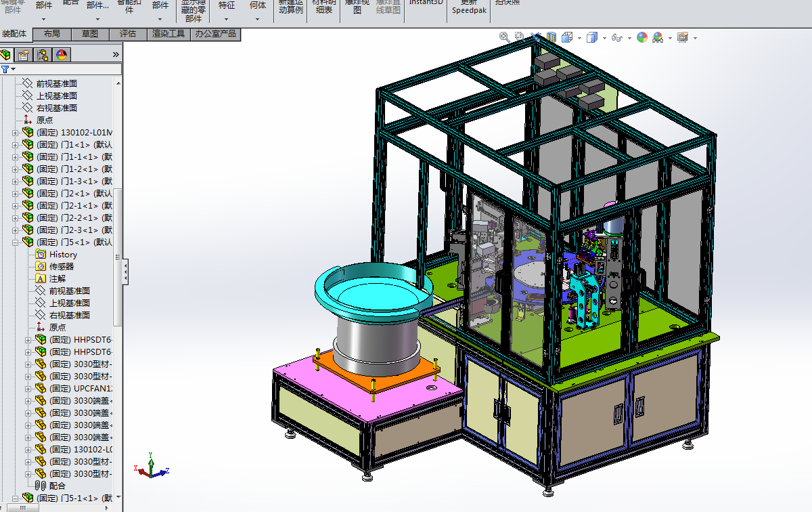The height and width of the screenshot is (512, 812).
Task: Select the History tree item
Action: pyautogui.click(x=63, y=254)
